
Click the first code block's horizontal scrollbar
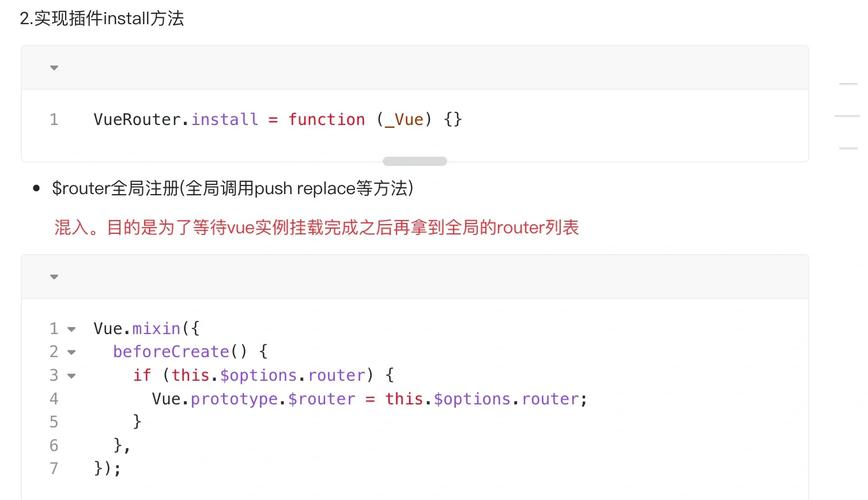[x=414, y=161]
